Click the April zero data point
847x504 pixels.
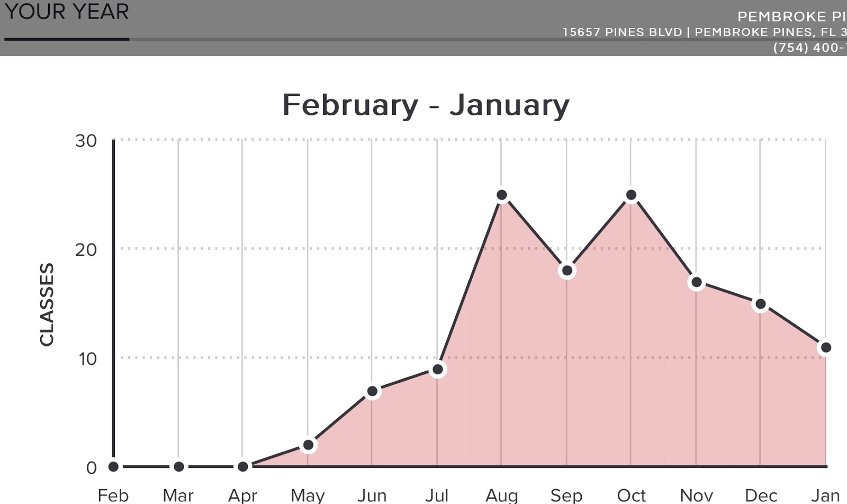coord(243,467)
